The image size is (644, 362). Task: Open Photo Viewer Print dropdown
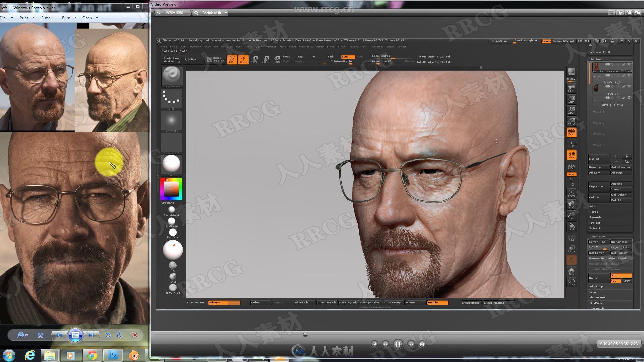coord(27,18)
